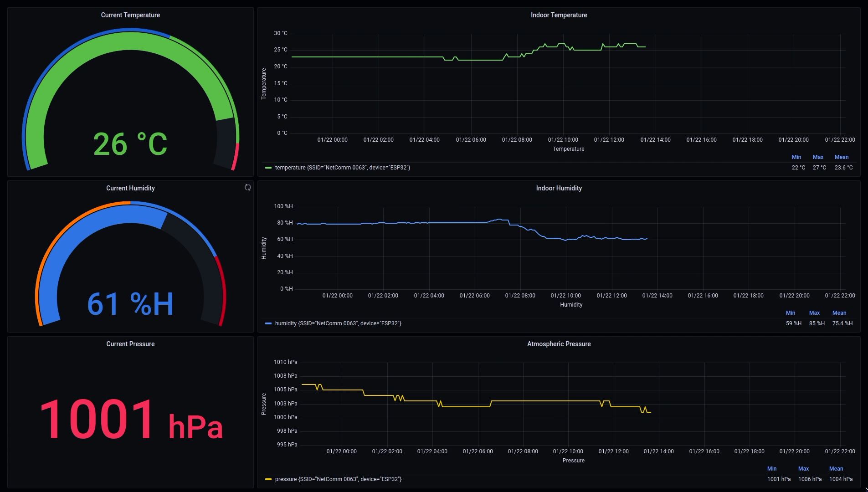
Task: Open the Current Humidity panel title menu
Action: pyautogui.click(x=130, y=188)
